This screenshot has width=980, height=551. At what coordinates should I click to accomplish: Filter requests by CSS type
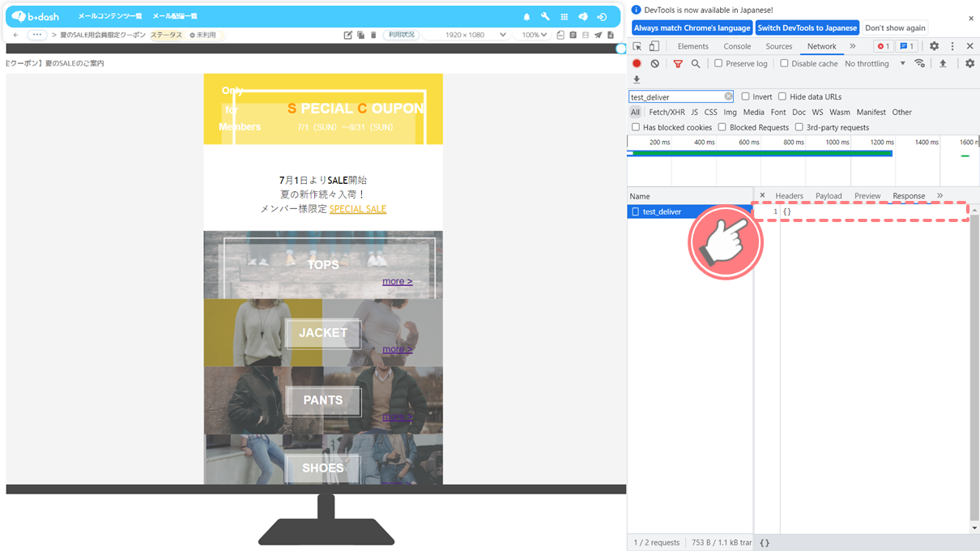pos(710,112)
